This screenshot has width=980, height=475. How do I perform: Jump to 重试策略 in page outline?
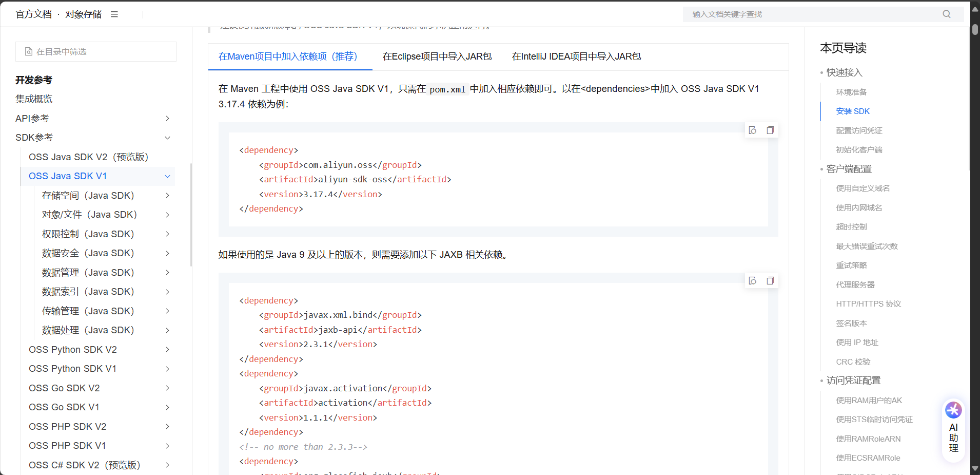pos(852,265)
